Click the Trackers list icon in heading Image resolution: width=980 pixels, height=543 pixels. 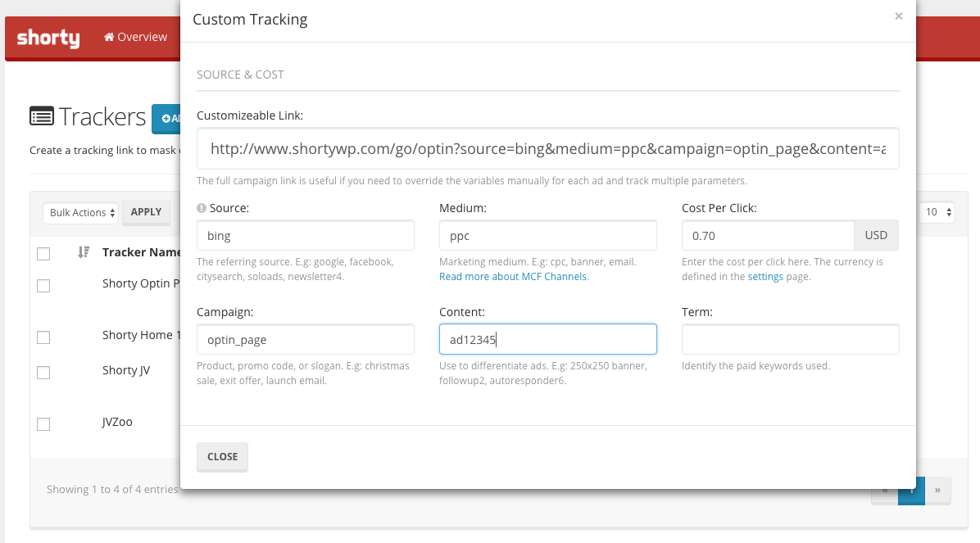tap(42, 116)
